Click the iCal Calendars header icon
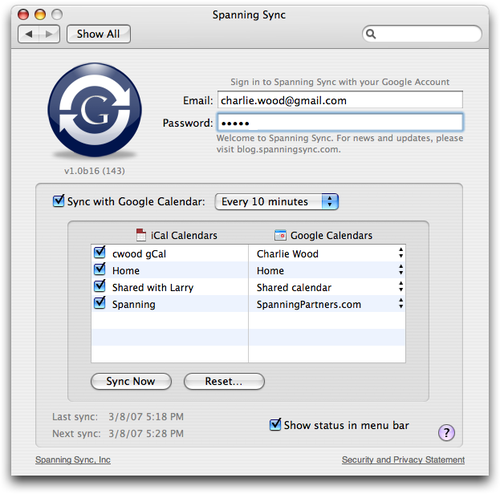500x494 pixels. (x=141, y=235)
